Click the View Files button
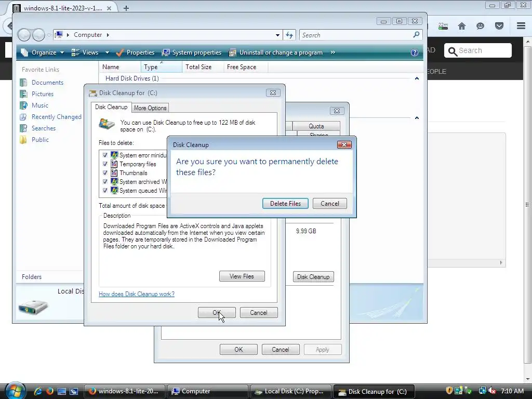 242,276
